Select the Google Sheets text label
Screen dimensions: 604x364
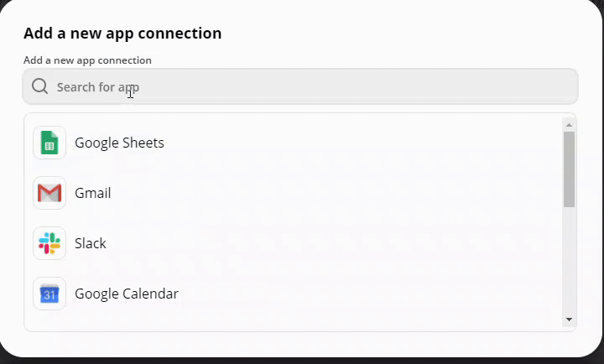[x=119, y=143]
